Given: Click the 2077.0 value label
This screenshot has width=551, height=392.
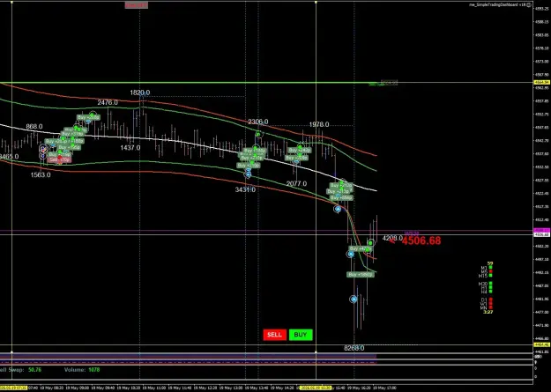Looking at the screenshot, I should click(x=296, y=184).
